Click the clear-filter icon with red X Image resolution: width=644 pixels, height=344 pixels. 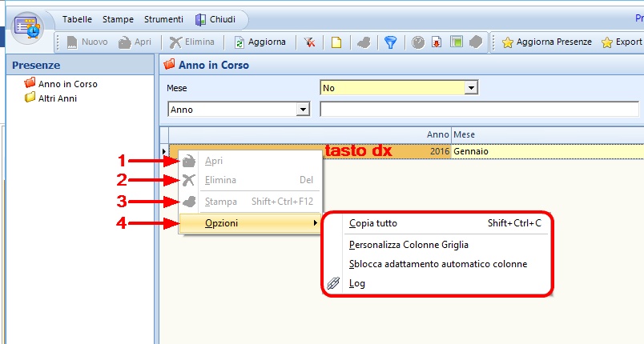[x=308, y=42]
